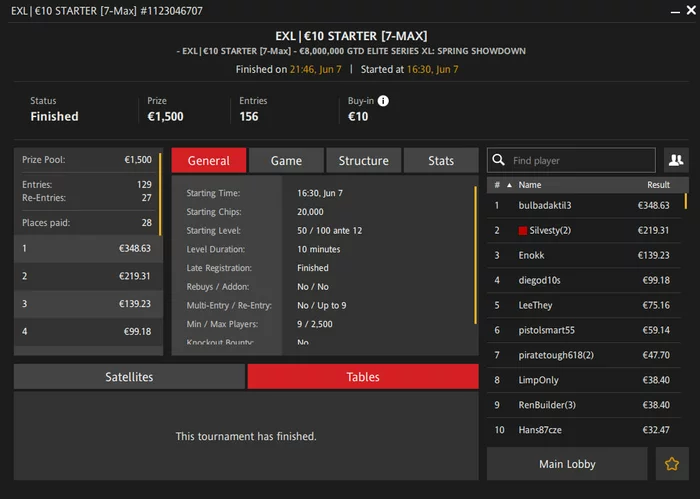Image resolution: width=700 pixels, height=499 pixels.
Task: Close the tournament lobby window
Action: coord(691,10)
